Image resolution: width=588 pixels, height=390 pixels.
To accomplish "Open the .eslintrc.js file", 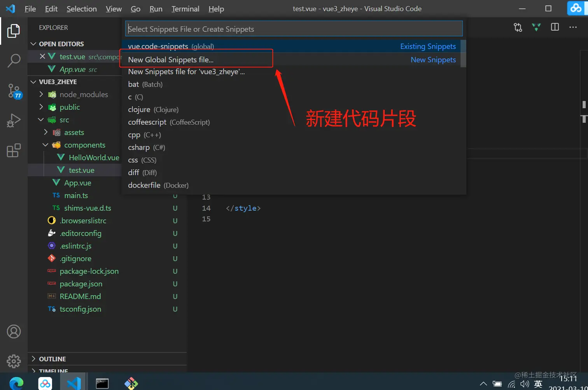I will (x=75, y=246).
